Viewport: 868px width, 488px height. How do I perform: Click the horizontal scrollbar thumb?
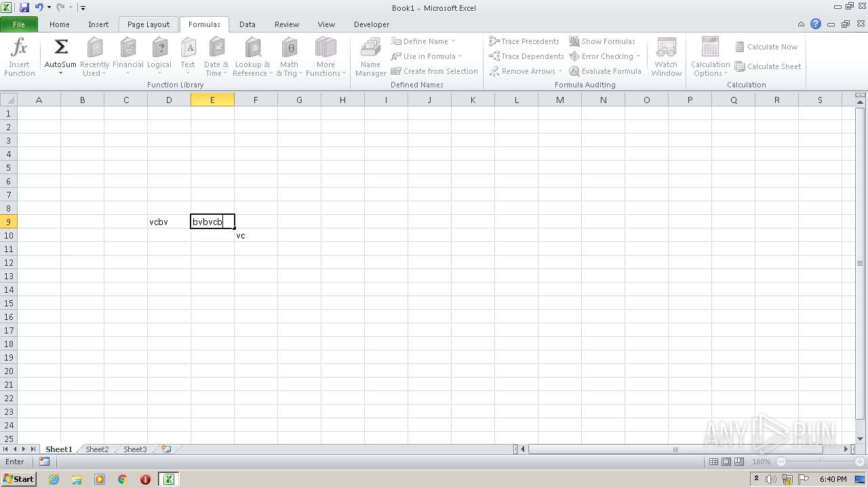[x=675, y=449]
